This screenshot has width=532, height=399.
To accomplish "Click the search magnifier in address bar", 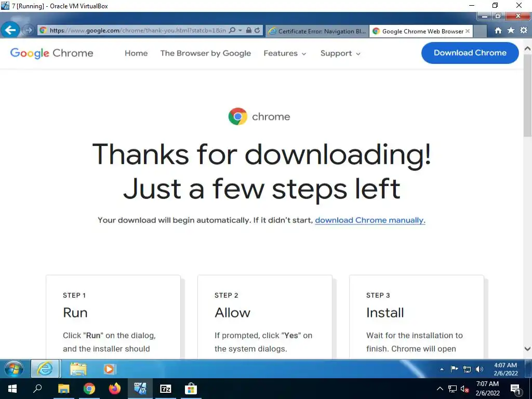I will [232, 30].
